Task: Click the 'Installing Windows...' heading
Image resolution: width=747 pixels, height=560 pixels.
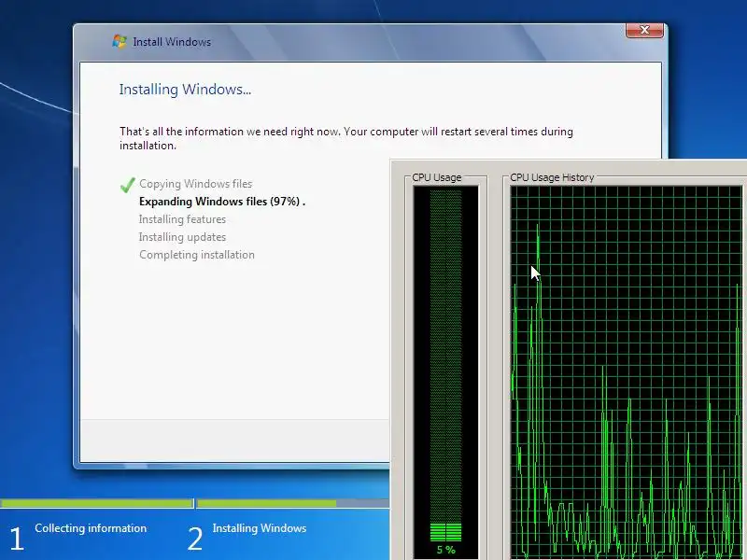Action: coord(185,89)
